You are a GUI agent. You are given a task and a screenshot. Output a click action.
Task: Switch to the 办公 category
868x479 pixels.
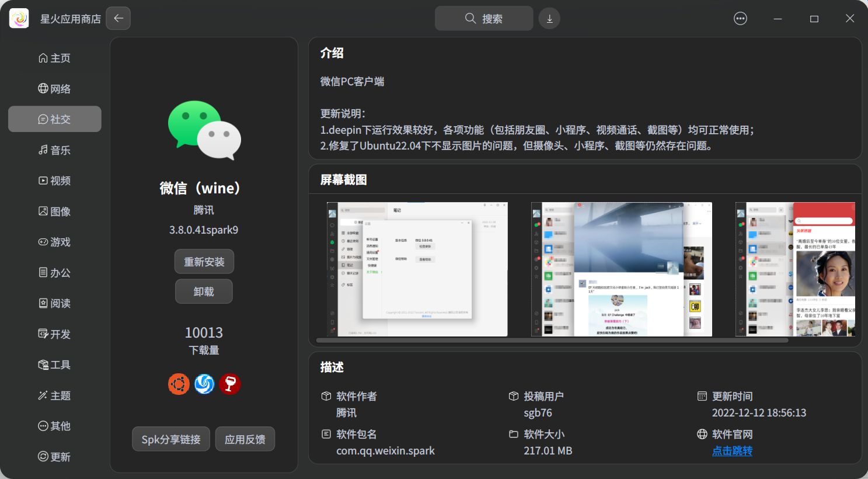(54, 272)
